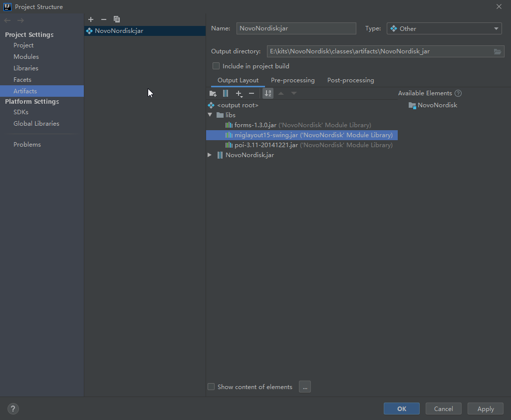Select poi-3.11-20141221.jar text in tree
The image size is (511, 420).
click(266, 145)
